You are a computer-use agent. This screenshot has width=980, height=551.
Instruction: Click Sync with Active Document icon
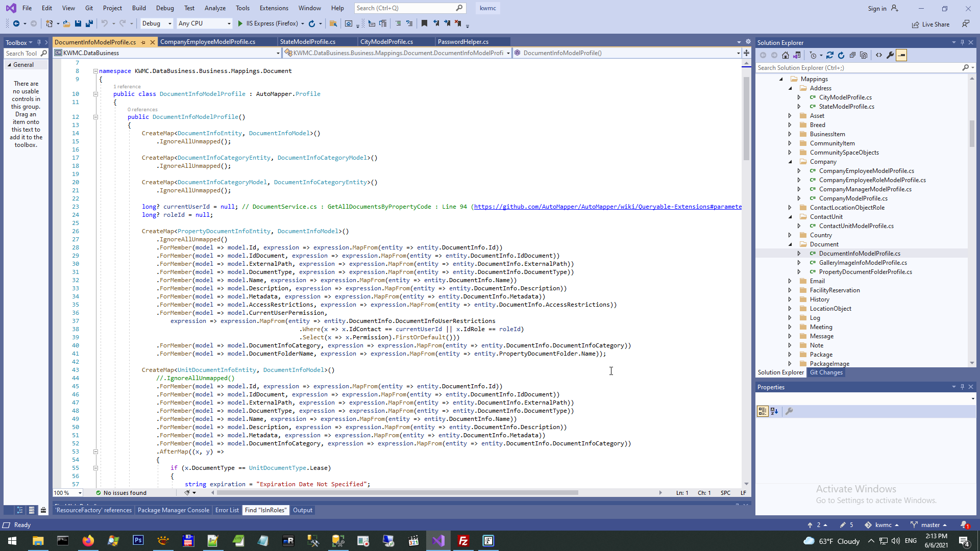tap(830, 55)
